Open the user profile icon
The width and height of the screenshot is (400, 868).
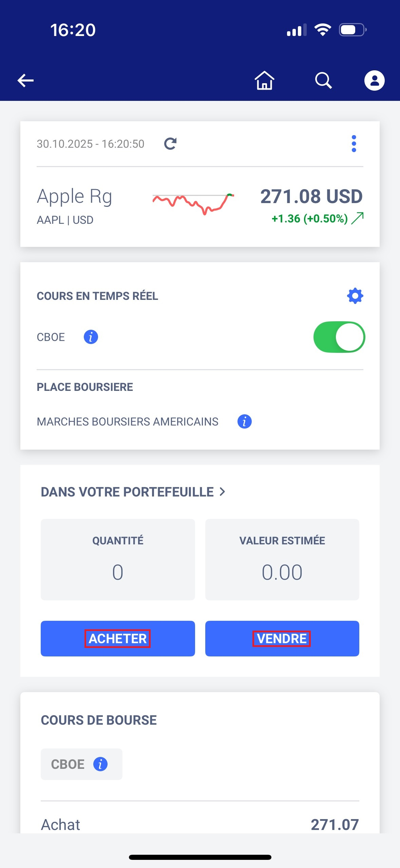click(x=374, y=81)
